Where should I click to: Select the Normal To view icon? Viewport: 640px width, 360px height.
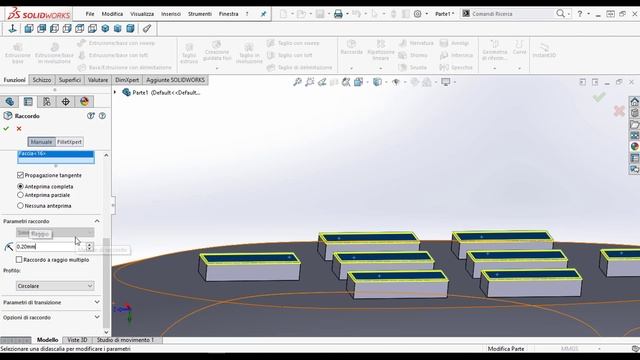tap(12, 28)
